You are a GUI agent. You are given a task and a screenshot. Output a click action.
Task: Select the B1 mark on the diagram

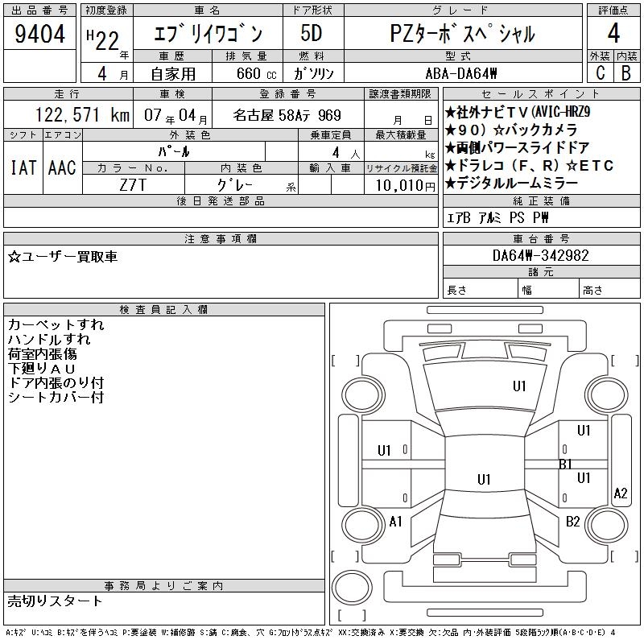tap(566, 464)
